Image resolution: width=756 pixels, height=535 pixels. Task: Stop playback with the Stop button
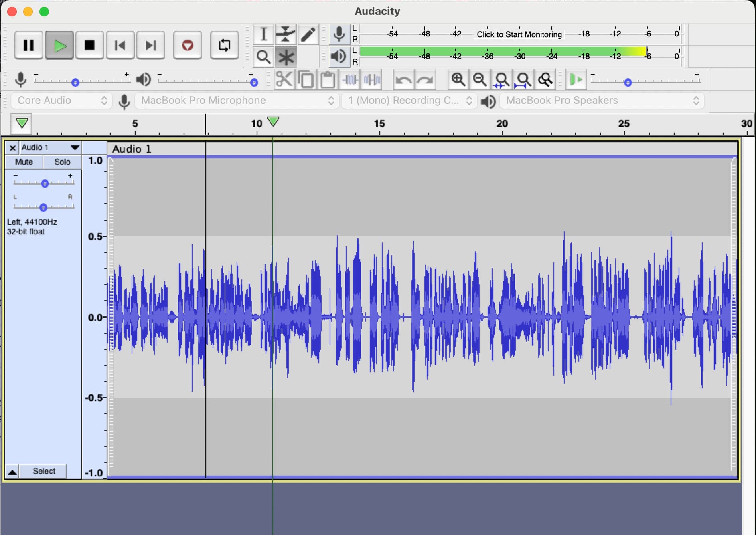pos(90,45)
